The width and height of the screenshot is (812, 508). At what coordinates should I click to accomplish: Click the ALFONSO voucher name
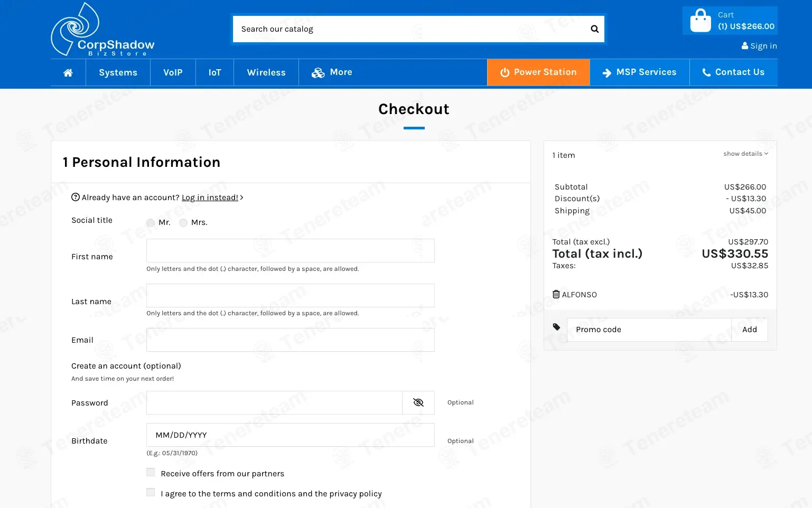coord(579,295)
